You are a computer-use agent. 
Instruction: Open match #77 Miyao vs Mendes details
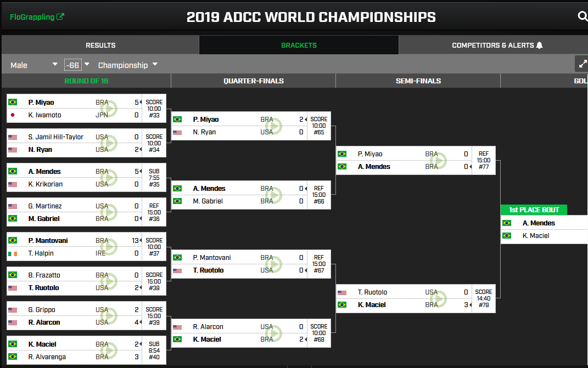[x=416, y=160]
